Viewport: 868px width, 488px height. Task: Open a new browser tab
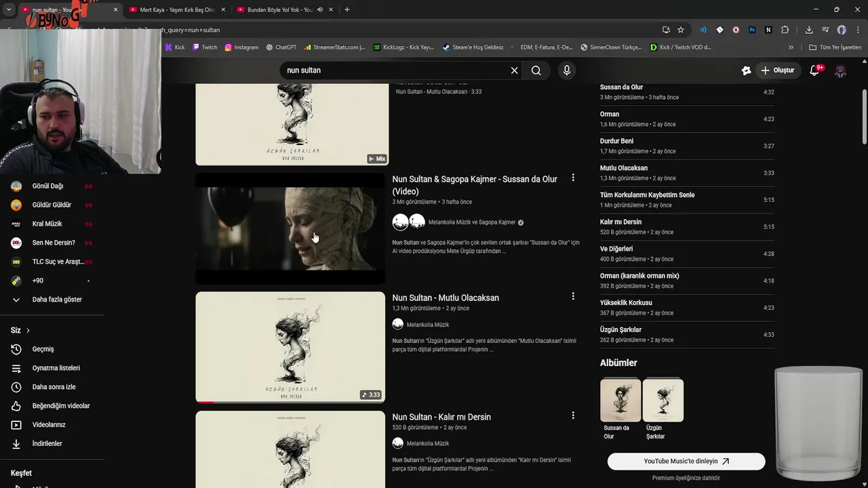tap(347, 9)
